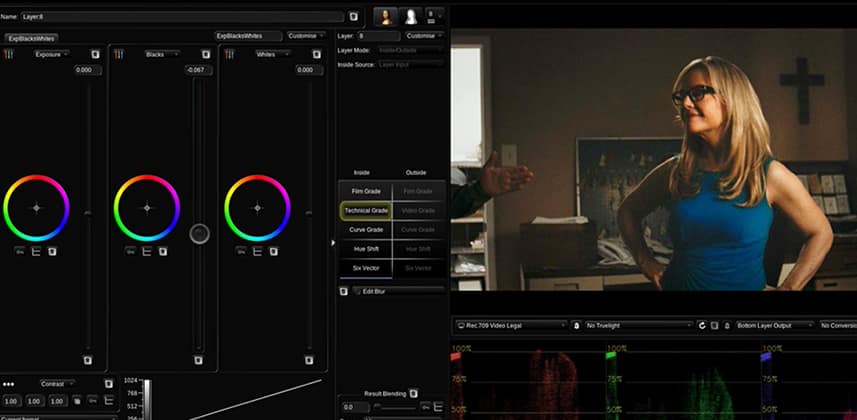Open the No Conversion dropdown
Image resolution: width=857 pixels, height=420 pixels.
click(x=838, y=325)
